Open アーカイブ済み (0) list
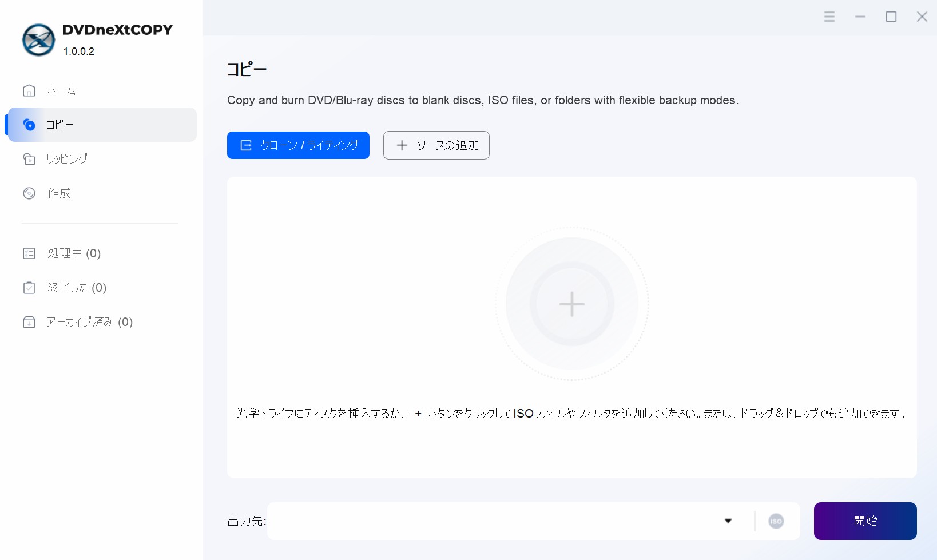This screenshot has height=560, width=937. [x=102, y=322]
